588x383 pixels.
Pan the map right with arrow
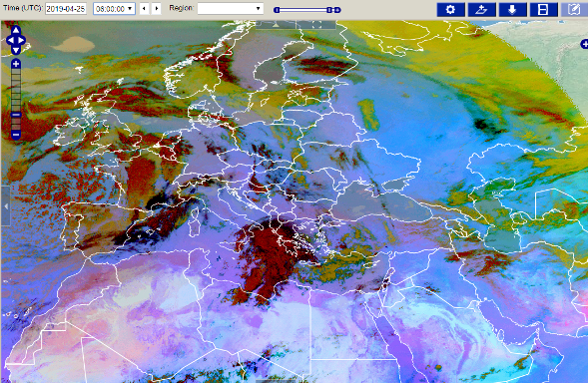[21, 40]
